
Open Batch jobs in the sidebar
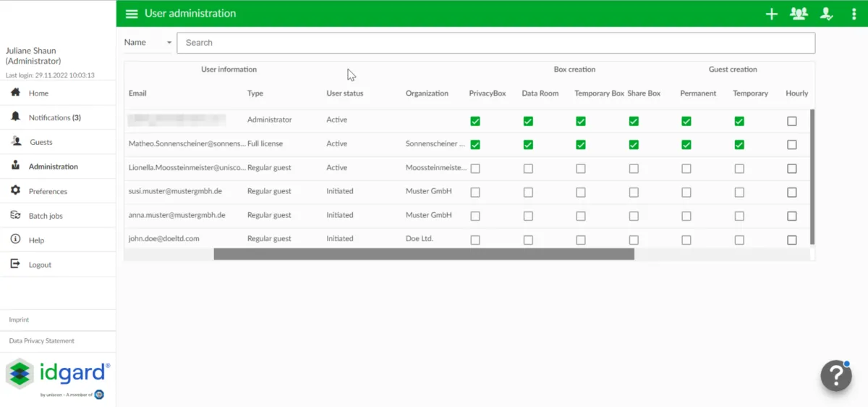pyautogui.click(x=45, y=216)
